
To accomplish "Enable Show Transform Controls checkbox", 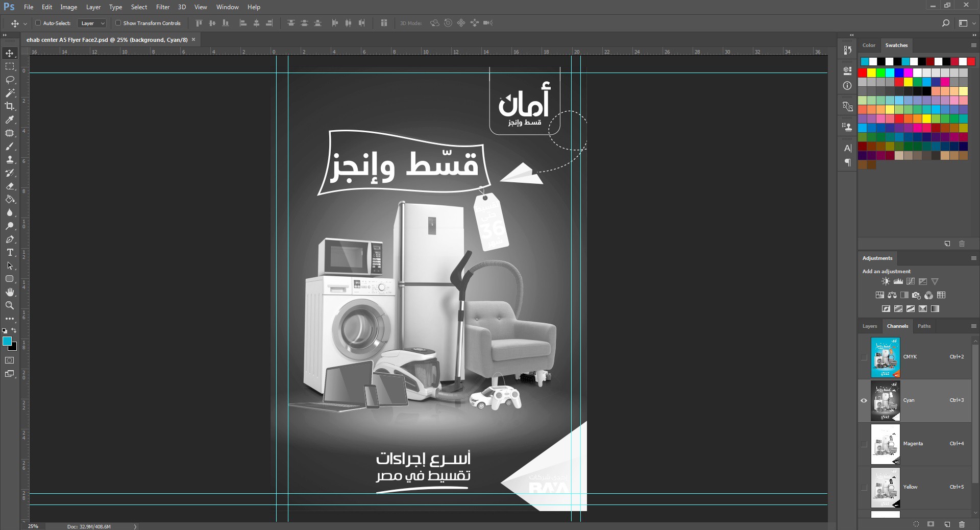I will coord(118,23).
